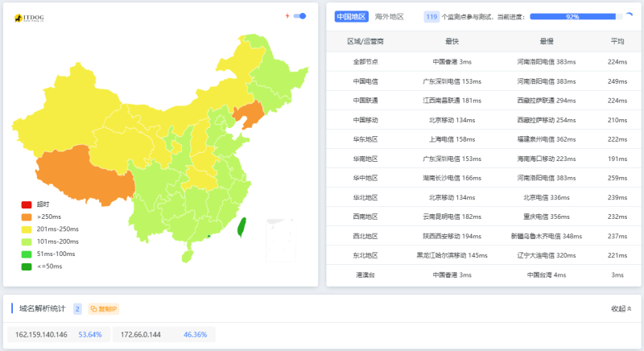Click 辽宁大连电信 320ms cell

click(547, 255)
